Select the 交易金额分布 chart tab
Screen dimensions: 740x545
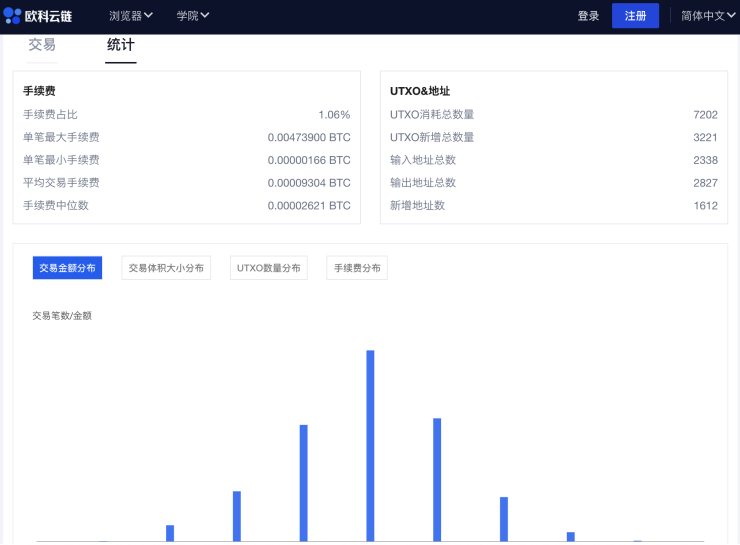pos(67,268)
